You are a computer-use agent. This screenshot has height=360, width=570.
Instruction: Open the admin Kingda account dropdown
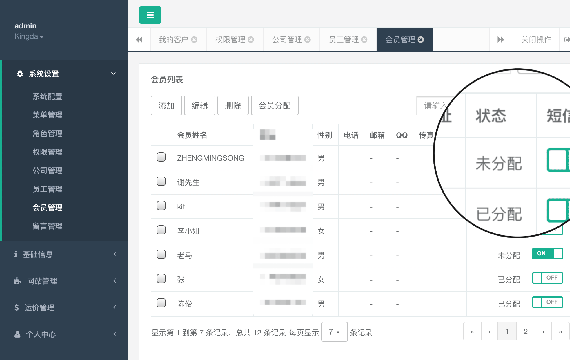29,37
